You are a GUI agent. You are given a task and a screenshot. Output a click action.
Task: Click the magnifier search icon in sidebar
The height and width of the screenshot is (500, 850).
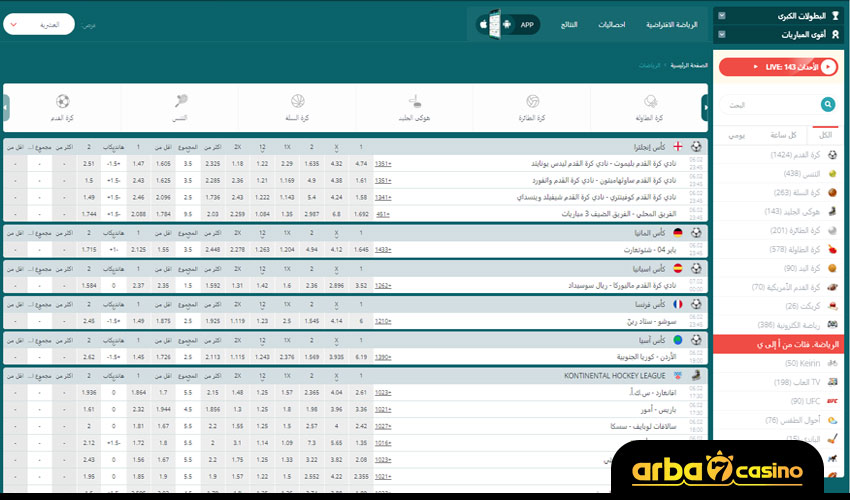coord(827,104)
